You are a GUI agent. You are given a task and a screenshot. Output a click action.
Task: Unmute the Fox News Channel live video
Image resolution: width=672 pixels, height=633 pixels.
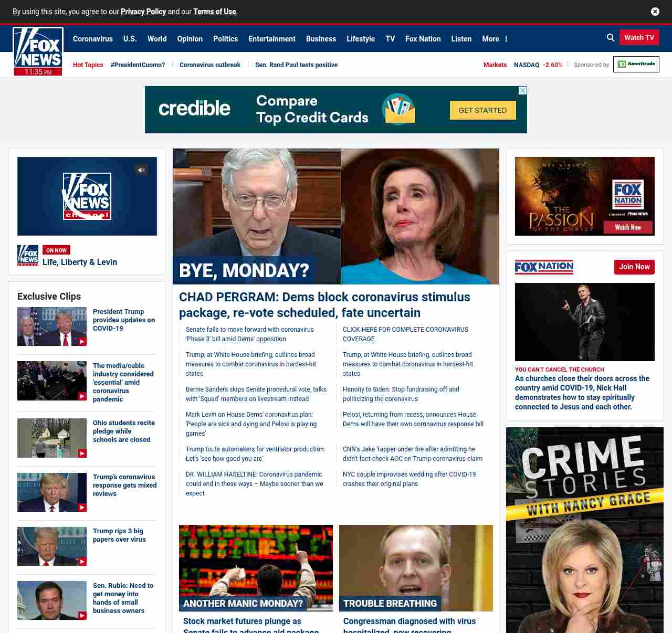[141, 170]
